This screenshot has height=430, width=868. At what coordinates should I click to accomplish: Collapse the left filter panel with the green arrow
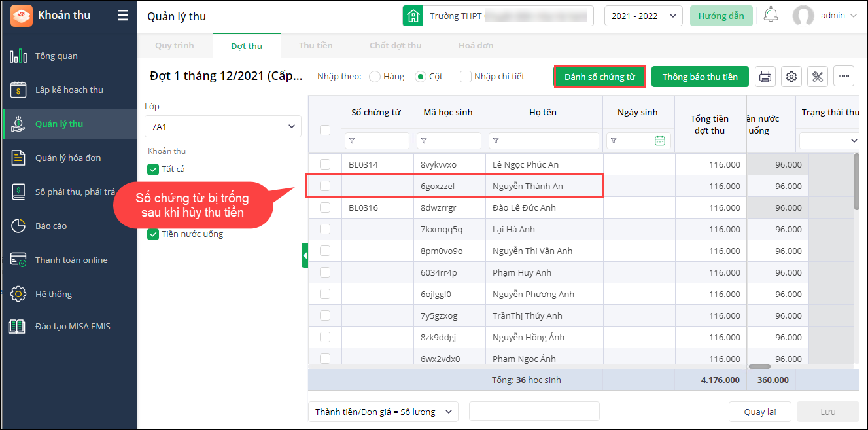305,255
